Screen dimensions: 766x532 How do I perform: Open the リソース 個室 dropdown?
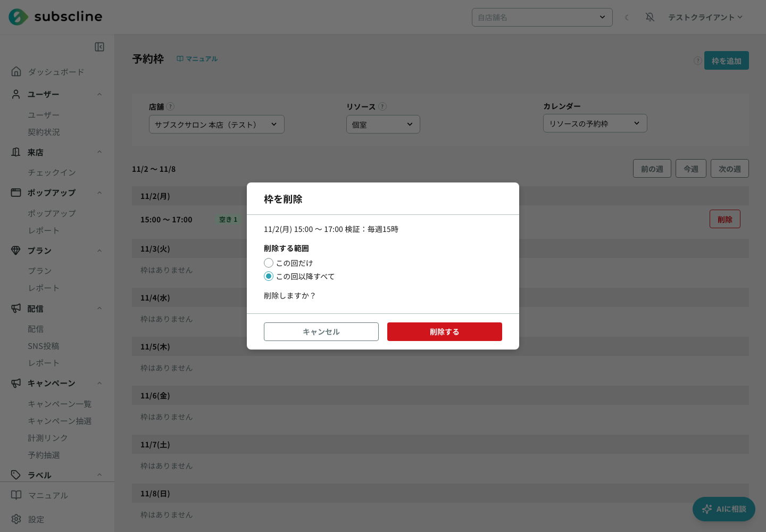pyautogui.click(x=383, y=124)
